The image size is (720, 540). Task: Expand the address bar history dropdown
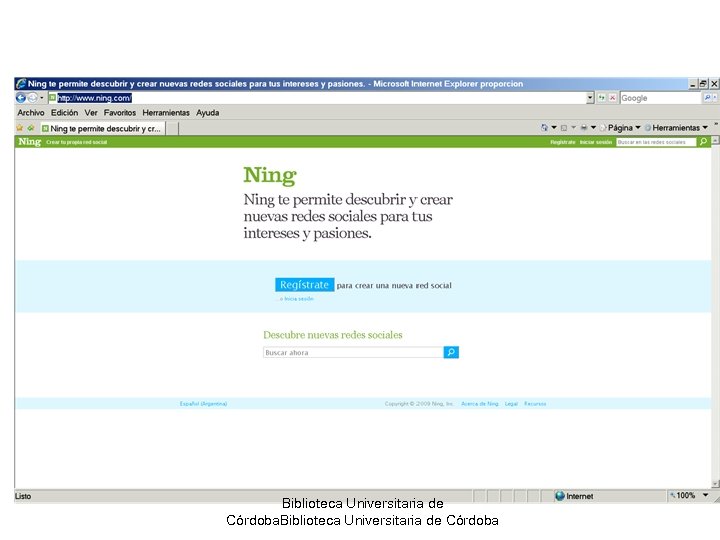point(590,98)
